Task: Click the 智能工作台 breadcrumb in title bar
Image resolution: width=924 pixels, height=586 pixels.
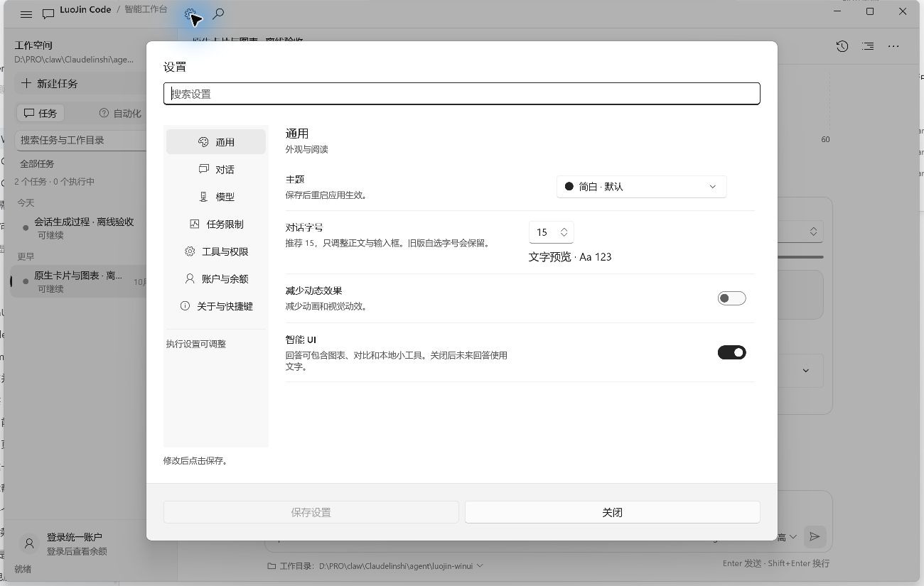Action: (146, 9)
